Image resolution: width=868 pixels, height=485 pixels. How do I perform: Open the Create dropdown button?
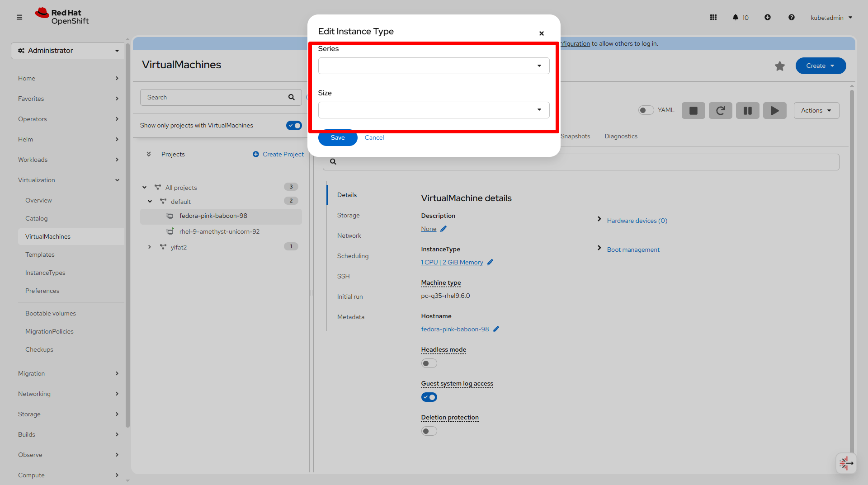pyautogui.click(x=821, y=66)
